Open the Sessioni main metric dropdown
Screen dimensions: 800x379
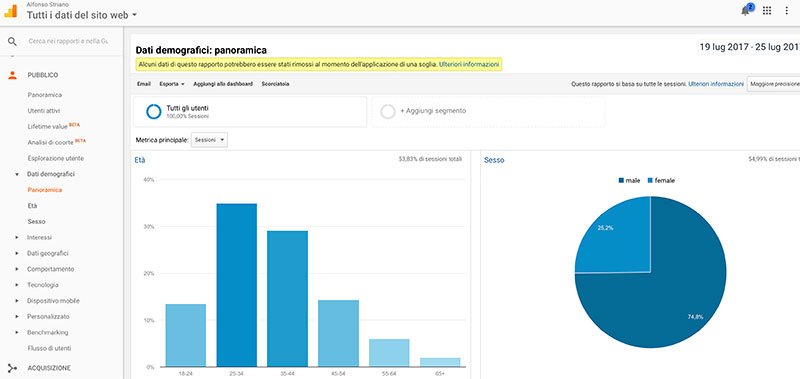point(209,140)
